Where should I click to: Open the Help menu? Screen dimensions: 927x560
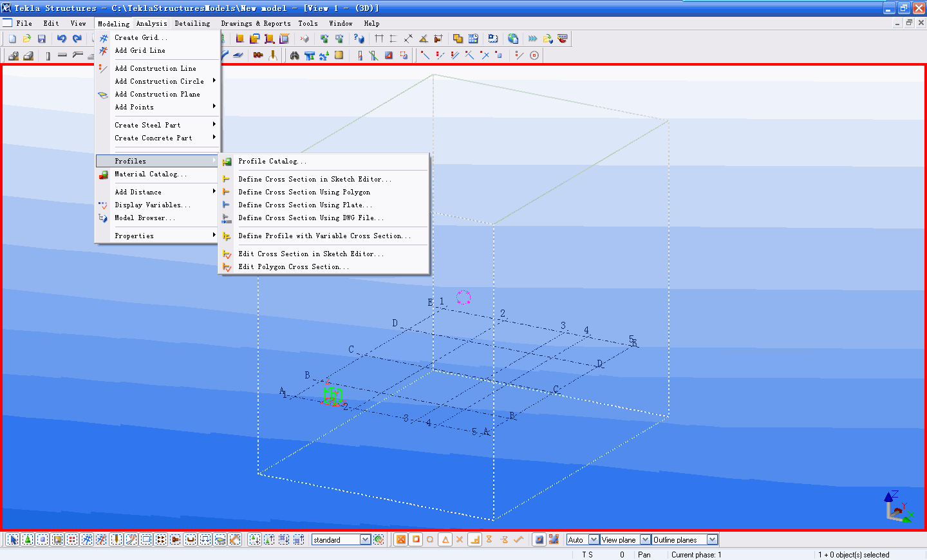[371, 23]
